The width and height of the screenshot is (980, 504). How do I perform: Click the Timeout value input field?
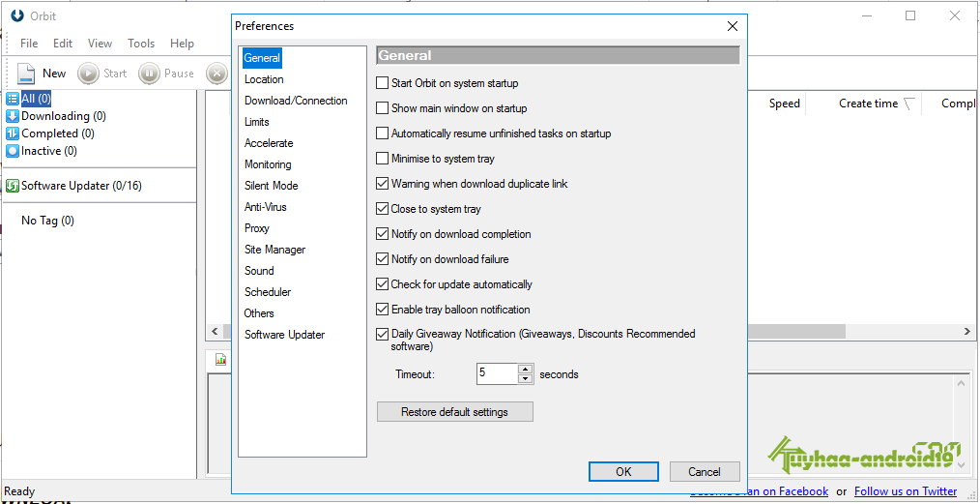[x=498, y=374]
